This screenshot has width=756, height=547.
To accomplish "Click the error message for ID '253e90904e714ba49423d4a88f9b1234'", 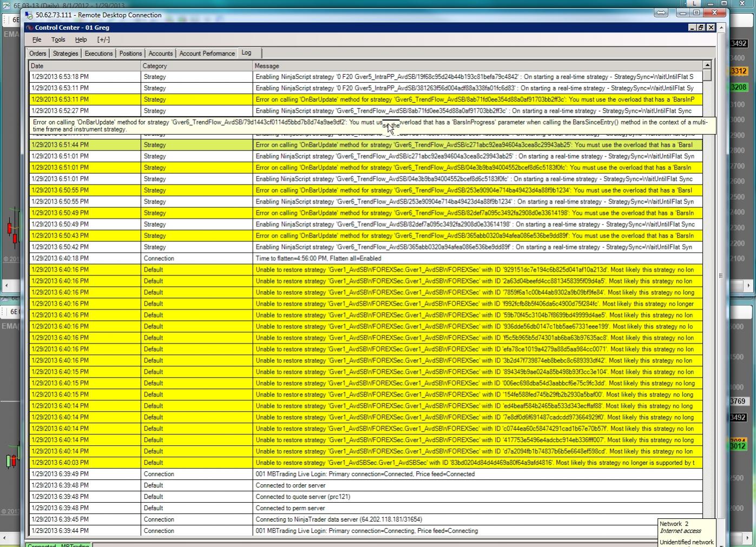I will point(478,190).
